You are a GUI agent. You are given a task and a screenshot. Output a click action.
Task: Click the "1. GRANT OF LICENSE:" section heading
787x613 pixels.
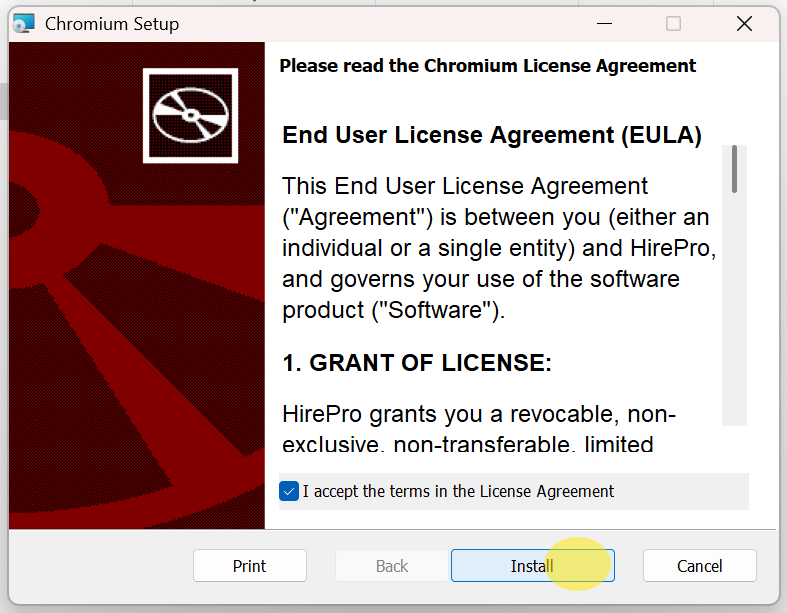(416, 363)
